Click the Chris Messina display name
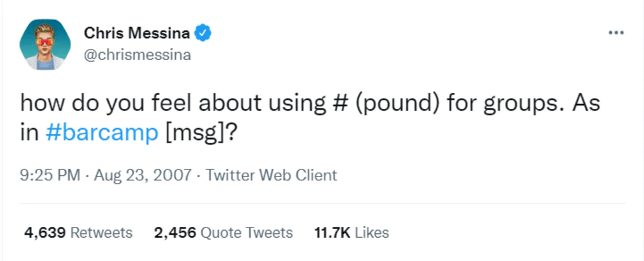 pyautogui.click(x=137, y=32)
